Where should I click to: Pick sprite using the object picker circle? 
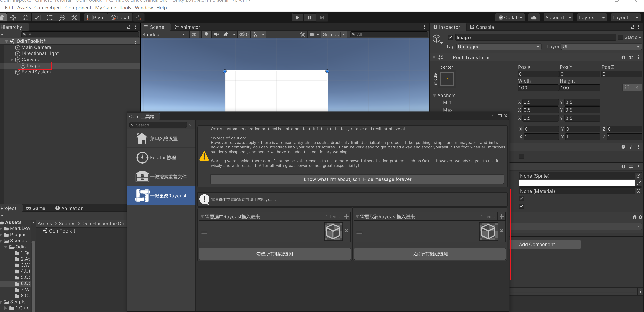(638, 176)
